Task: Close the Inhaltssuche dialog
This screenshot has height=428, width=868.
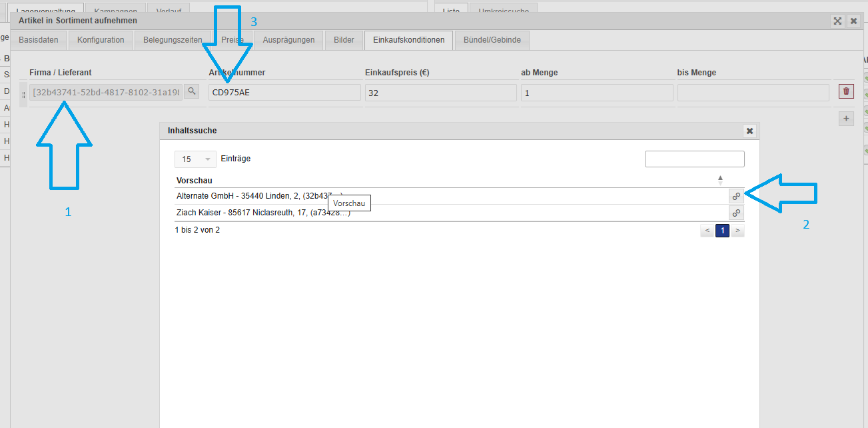Action: pyautogui.click(x=749, y=131)
